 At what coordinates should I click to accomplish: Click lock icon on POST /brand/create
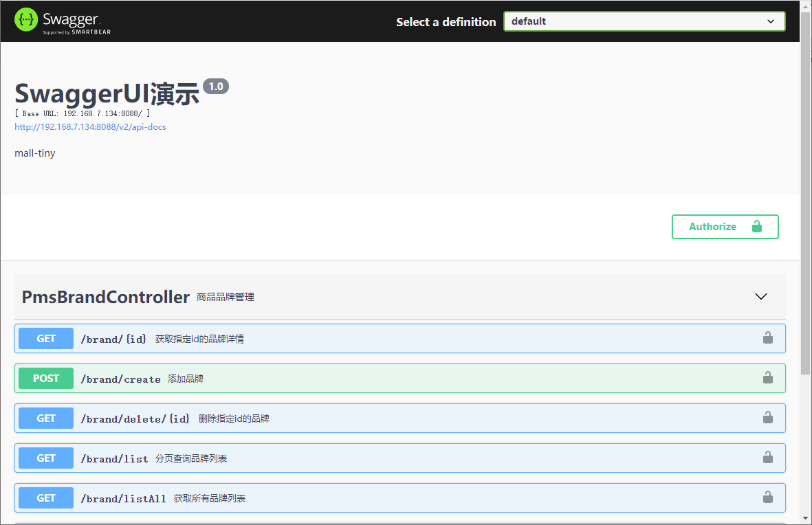coord(767,378)
